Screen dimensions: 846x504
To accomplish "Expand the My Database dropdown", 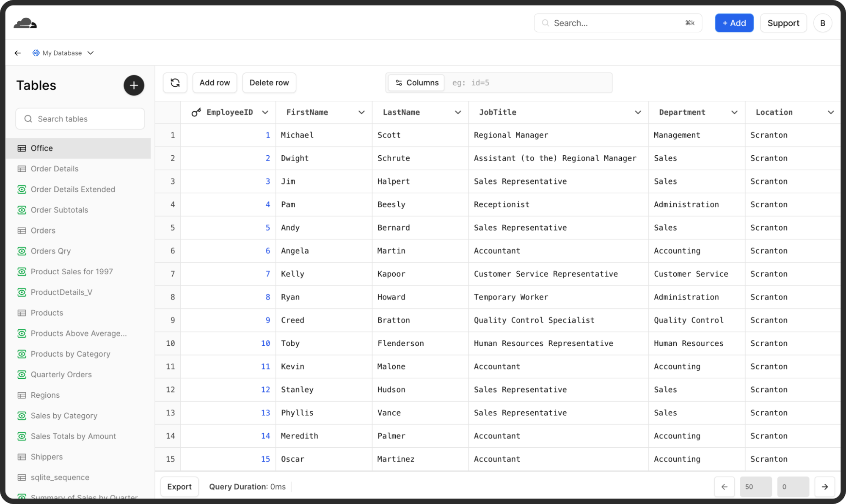I will pos(91,53).
